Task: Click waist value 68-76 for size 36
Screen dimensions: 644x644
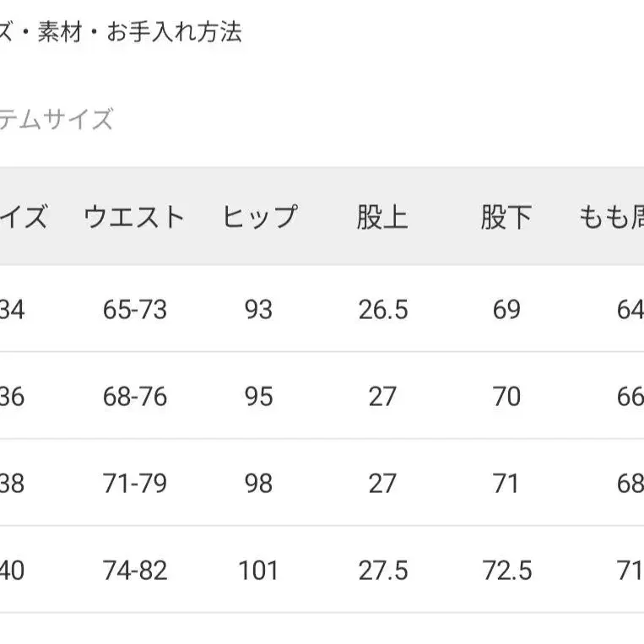Action: coord(135,397)
